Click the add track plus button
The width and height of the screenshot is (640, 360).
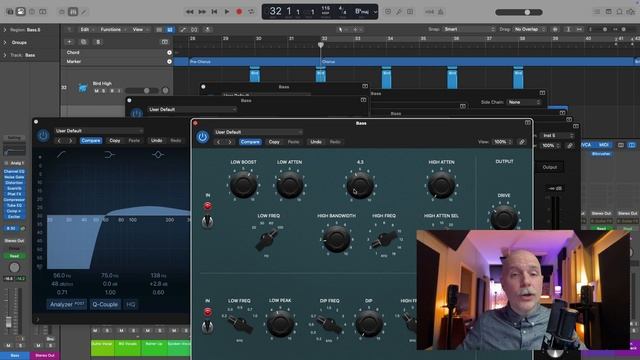[69, 42]
